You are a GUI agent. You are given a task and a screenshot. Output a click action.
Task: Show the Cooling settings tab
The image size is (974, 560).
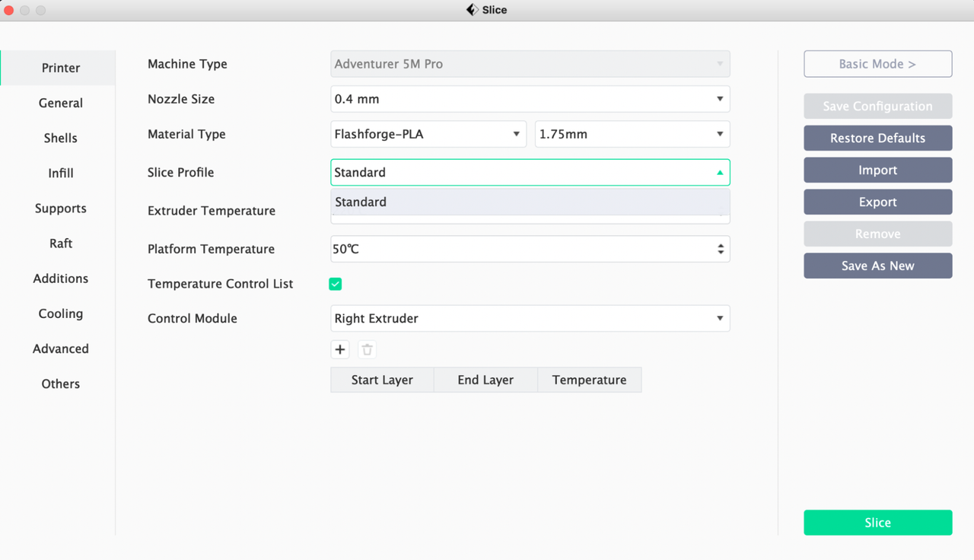[x=59, y=313]
